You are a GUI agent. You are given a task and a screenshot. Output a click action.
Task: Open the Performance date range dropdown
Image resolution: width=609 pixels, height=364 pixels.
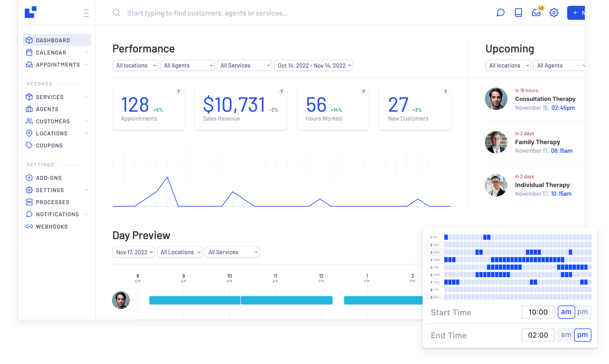click(313, 66)
